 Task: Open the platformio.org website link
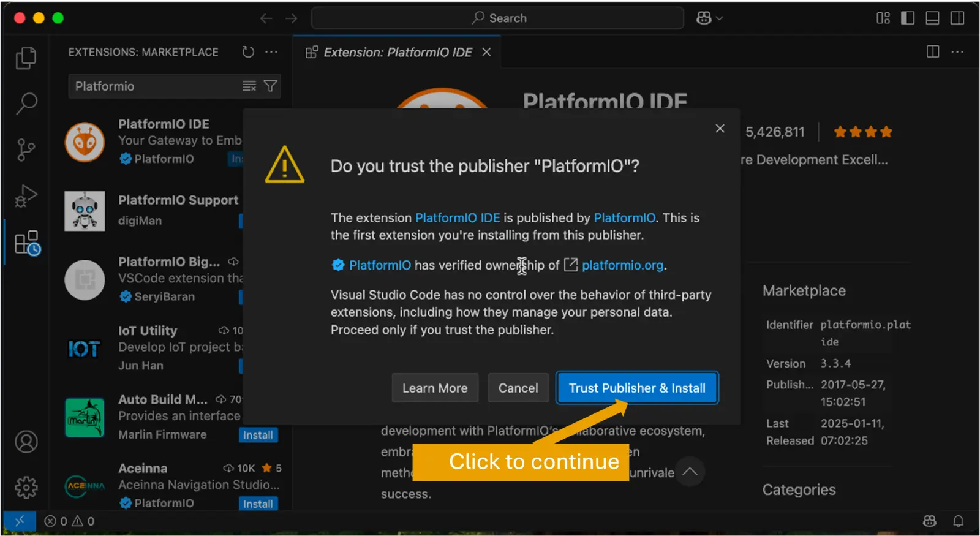click(x=622, y=265)
